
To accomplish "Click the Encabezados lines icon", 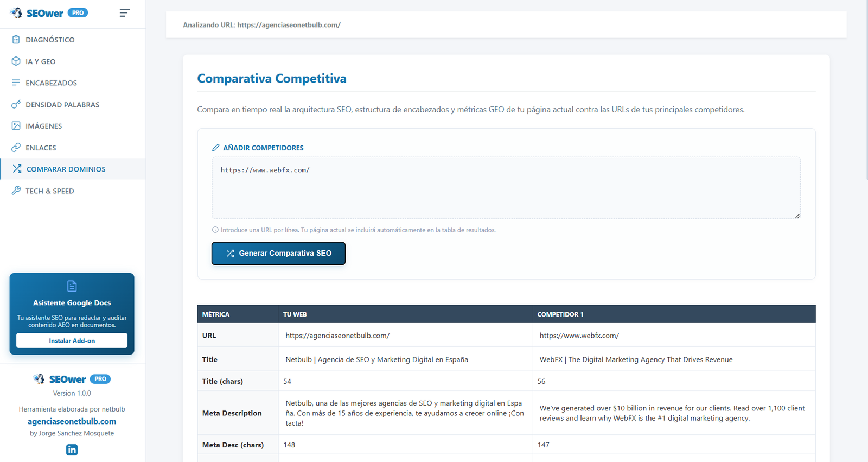I will [x=16, y=83].
